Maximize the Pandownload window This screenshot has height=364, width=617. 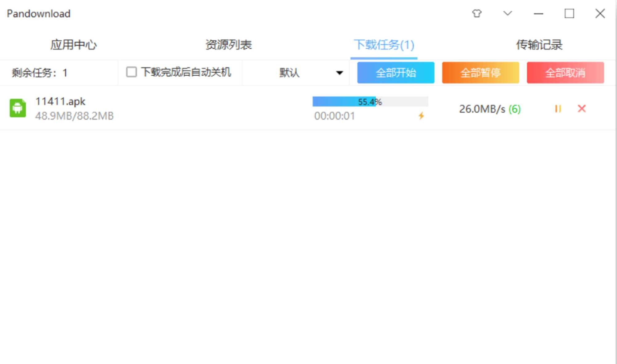pyautogui.click(x=569, y=14)
